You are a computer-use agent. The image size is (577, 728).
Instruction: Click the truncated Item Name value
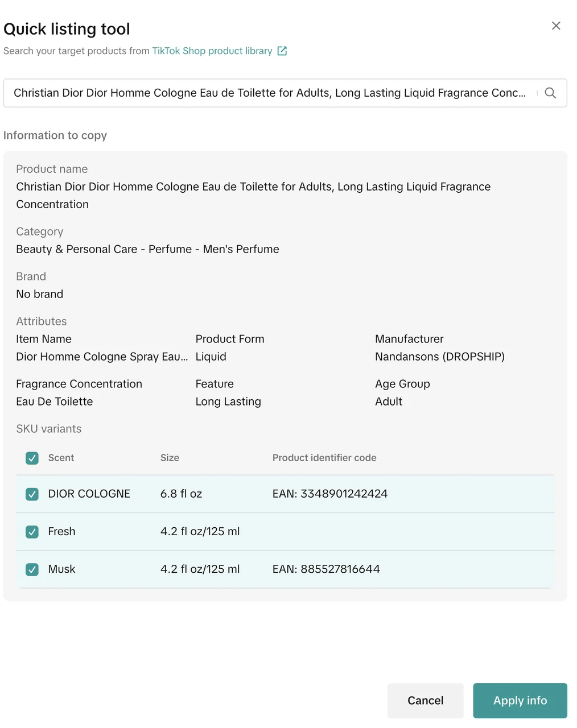[101, 357]
